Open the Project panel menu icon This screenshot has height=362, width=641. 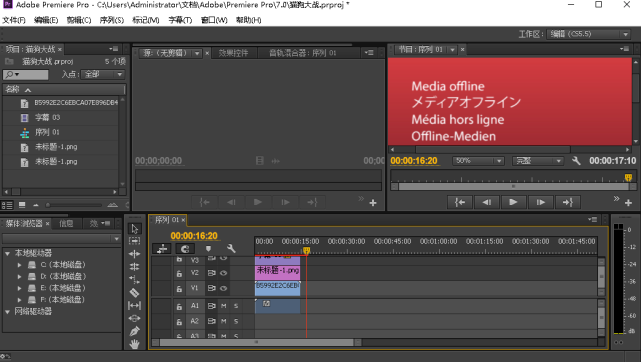[114, 49]
